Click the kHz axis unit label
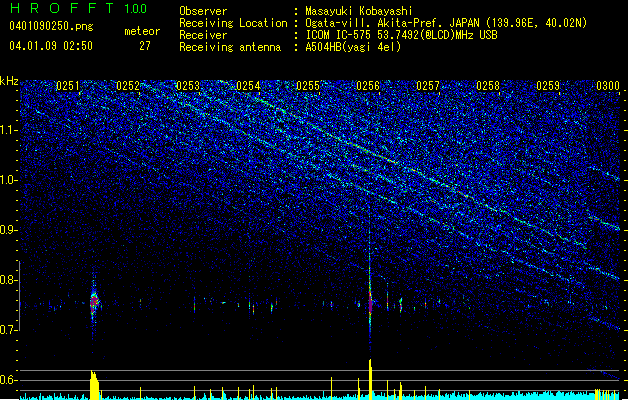Viewport: 629px width, 400px height. [9, 81]
